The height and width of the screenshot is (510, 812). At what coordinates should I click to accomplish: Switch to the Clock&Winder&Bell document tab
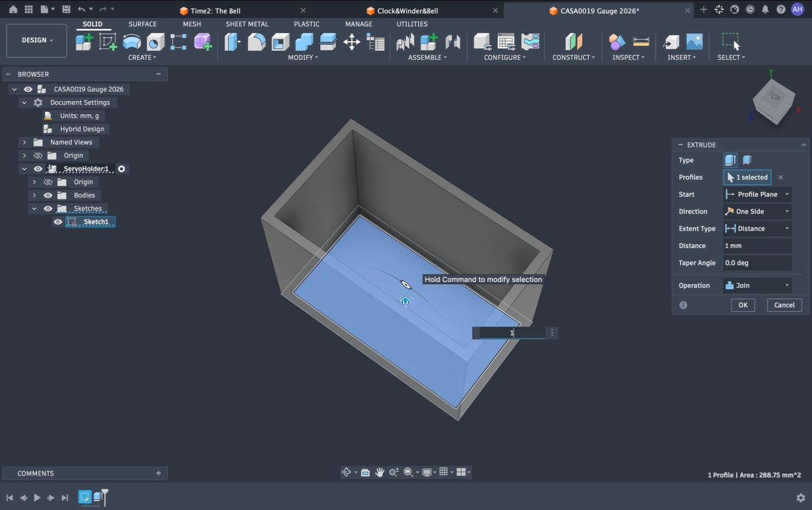[x=407, y=11]
